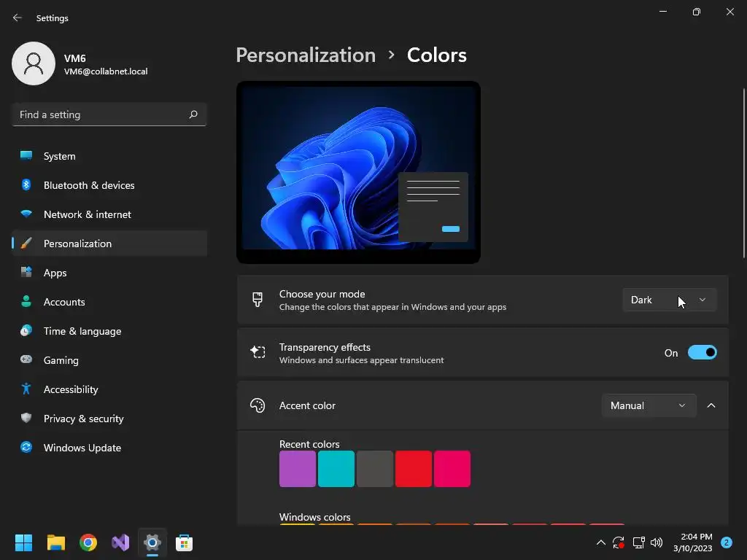Turn off Transparency effects toggle

click(703, 352)
